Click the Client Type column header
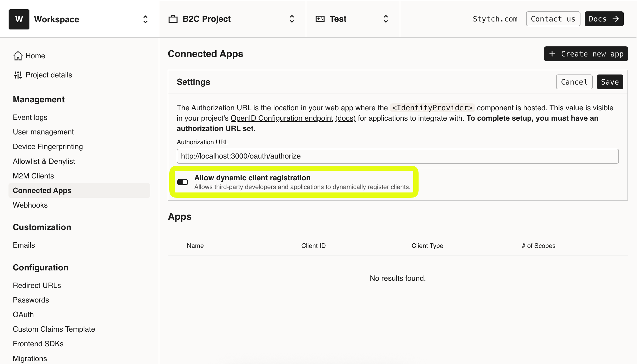 pyautogui.click(x=427, y=246)
